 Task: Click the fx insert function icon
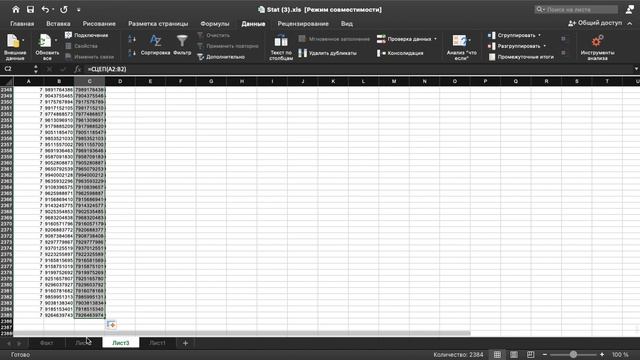tap(78, 69)
